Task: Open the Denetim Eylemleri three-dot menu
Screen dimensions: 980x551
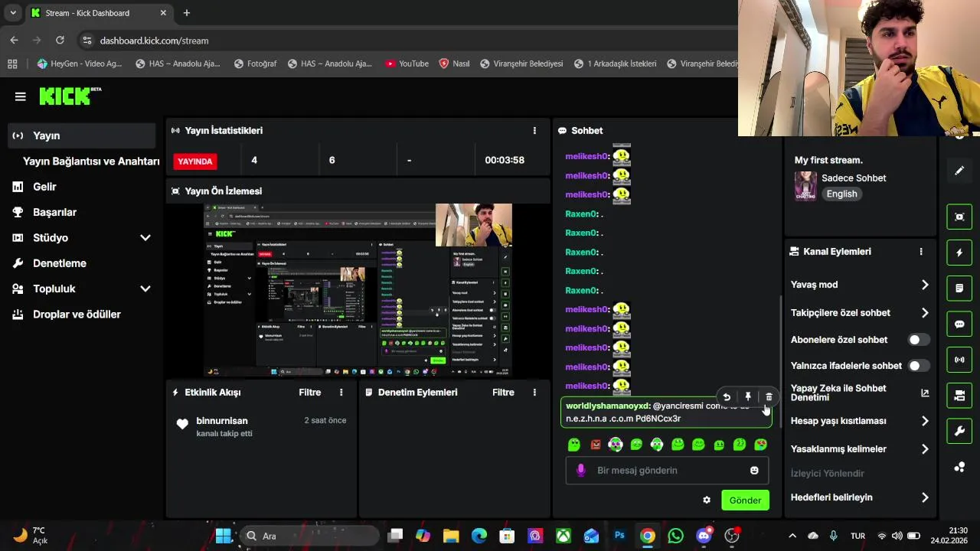Action: tap(534, 393)
